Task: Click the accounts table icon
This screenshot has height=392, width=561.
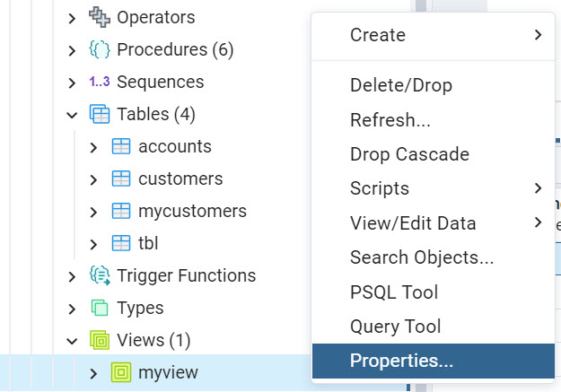Action: [x=121, y=146]
